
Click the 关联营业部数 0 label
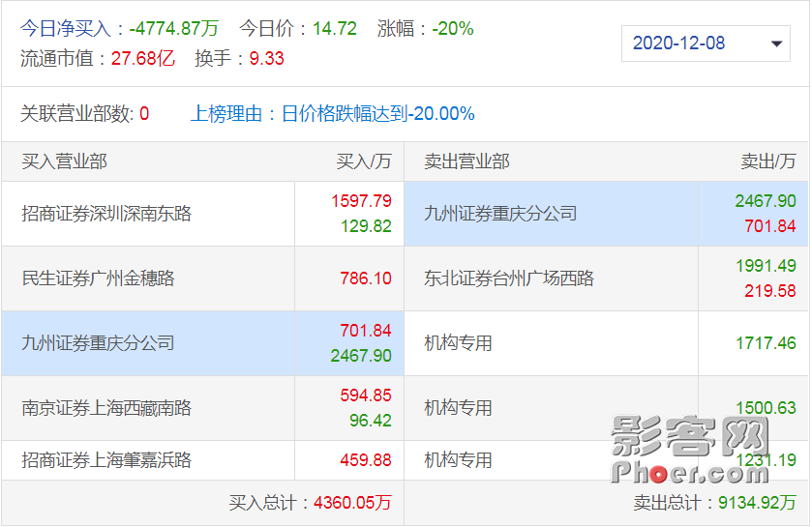[x=85, y=114]
